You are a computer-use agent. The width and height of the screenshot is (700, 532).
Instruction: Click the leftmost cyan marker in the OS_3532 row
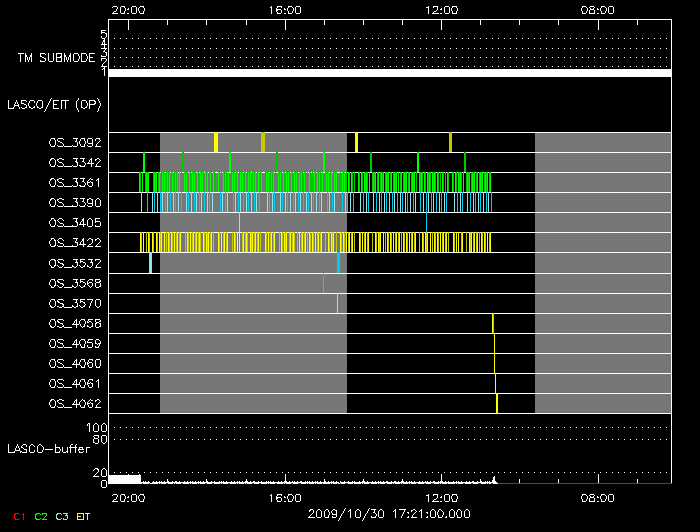coord(151,262)
